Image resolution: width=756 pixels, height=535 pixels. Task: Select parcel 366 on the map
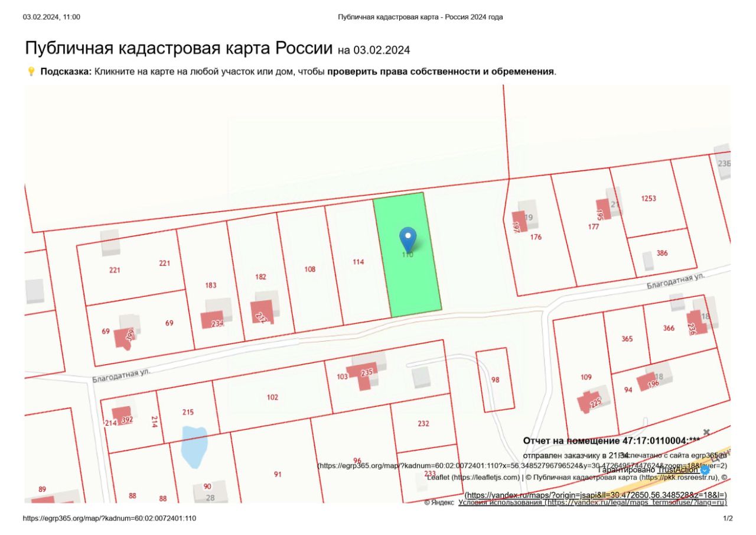click(669, 328)
